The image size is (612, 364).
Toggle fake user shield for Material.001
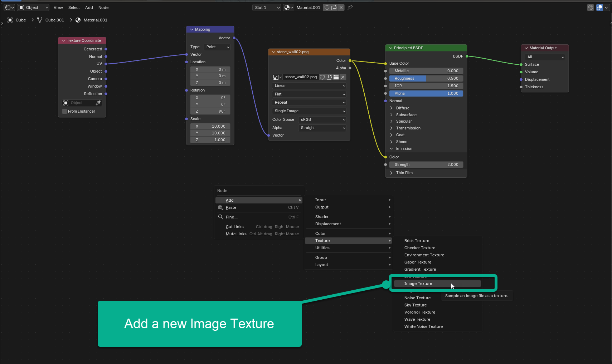coord(327,8)
